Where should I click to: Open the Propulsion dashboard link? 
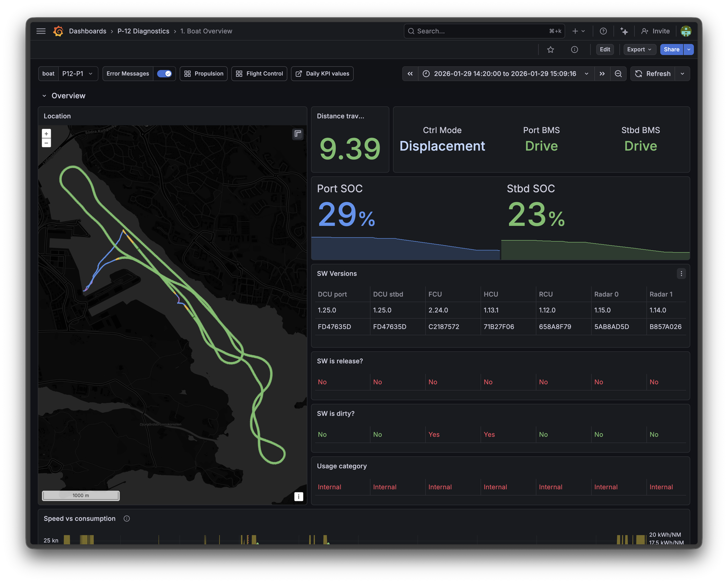pyautogui.click(x=204, y=73)
